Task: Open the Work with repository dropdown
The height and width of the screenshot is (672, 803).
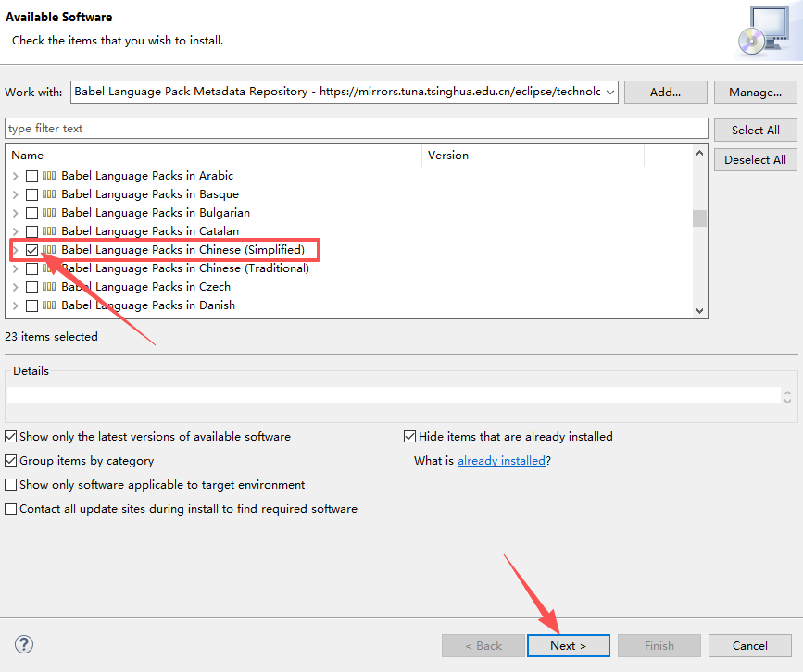Action: point(610,93)
